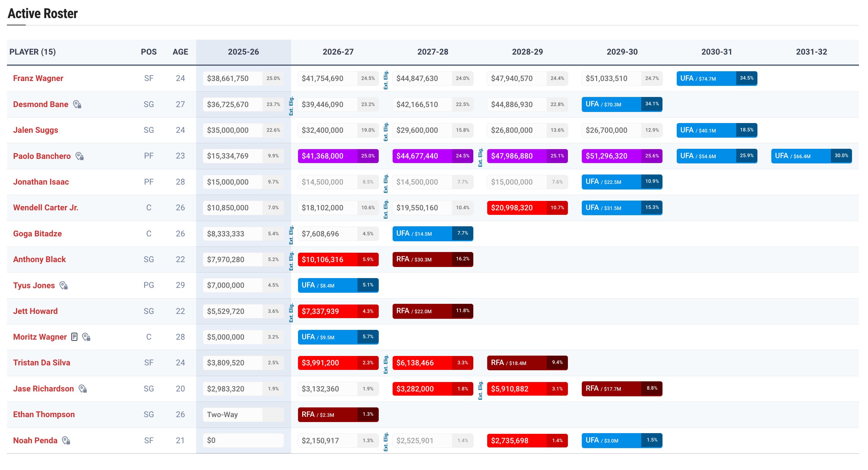Click the lock icon next to Tyus Jones

(x=64, y=285)
